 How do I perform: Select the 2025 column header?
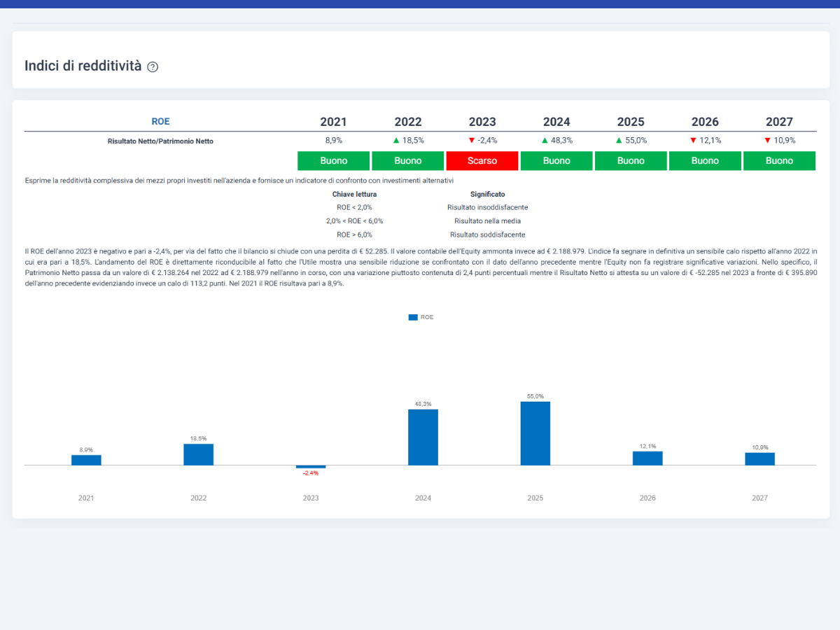coord(631,122)
